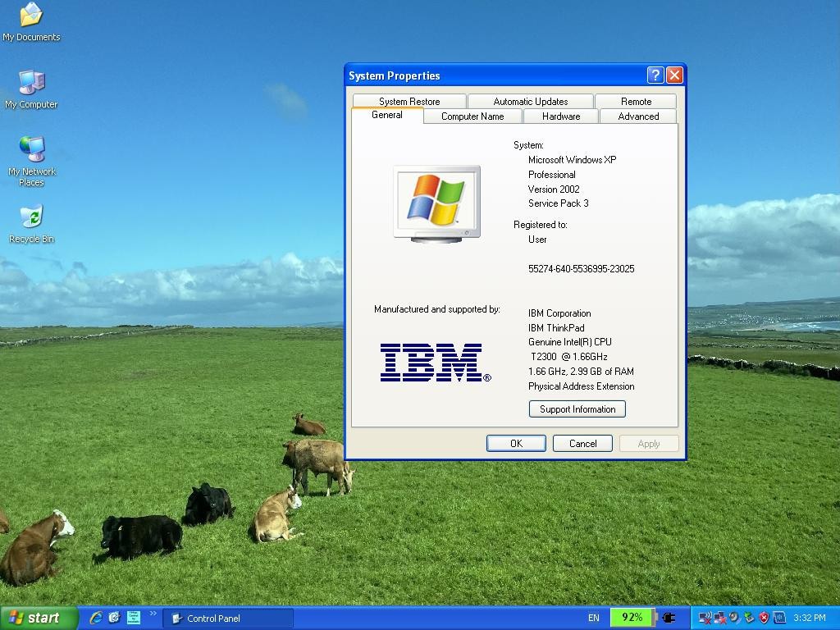Switch to the Hardware tab
Image resolution: width=840 pixels, height=630 pixels.
pyautogui.click(x=561, y=116)
